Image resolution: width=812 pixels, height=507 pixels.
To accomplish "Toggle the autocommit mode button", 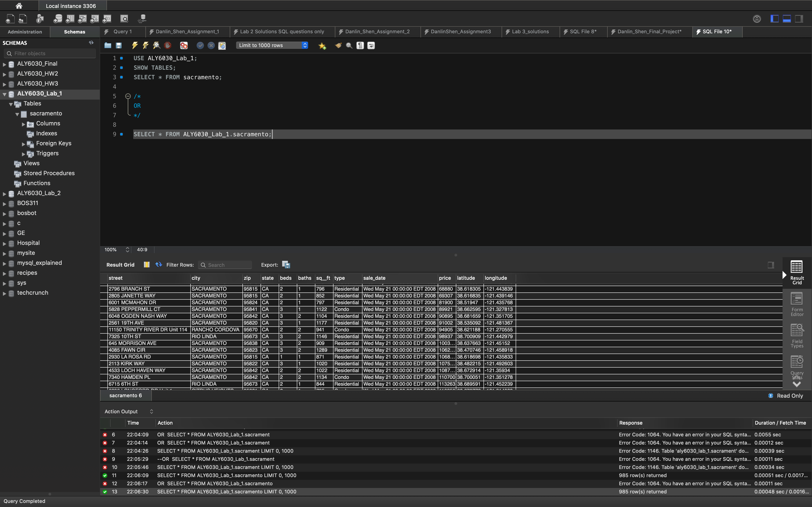I will coord(222,45).
